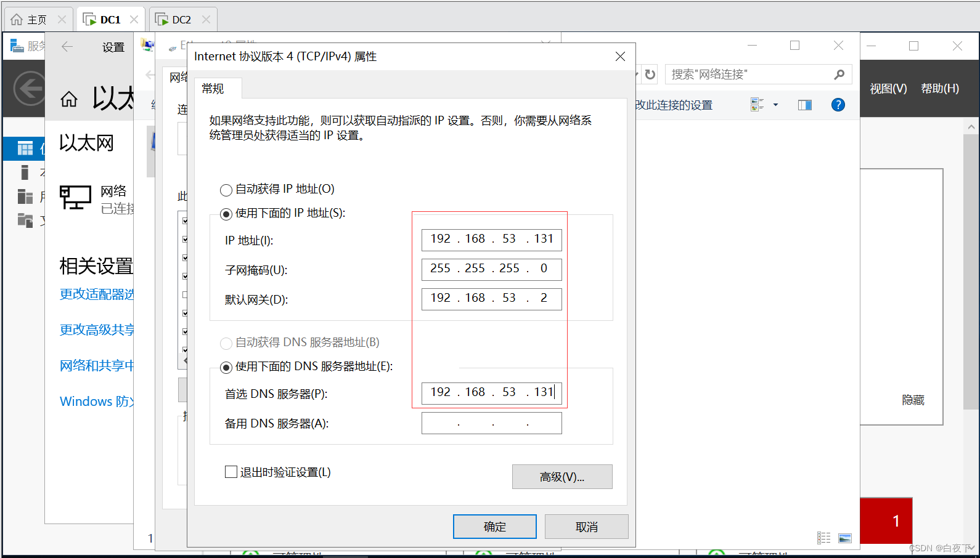The image size is (980, 558).
Task: Open 网络和共享中心 link
Action: tap(97, 366)
